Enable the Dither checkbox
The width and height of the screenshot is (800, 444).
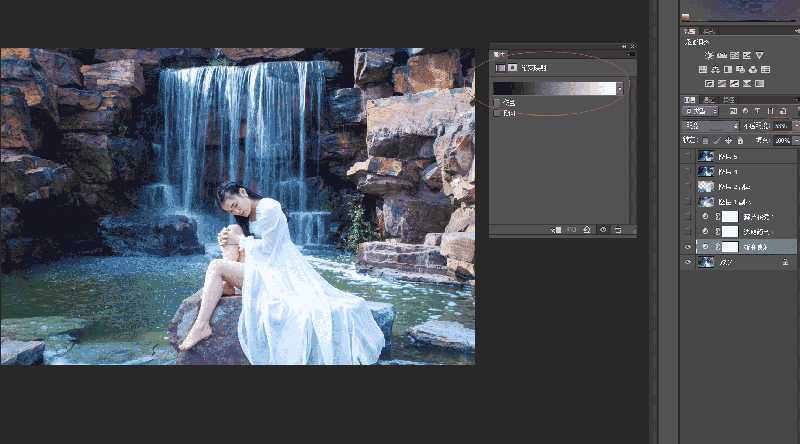[497, 103]
